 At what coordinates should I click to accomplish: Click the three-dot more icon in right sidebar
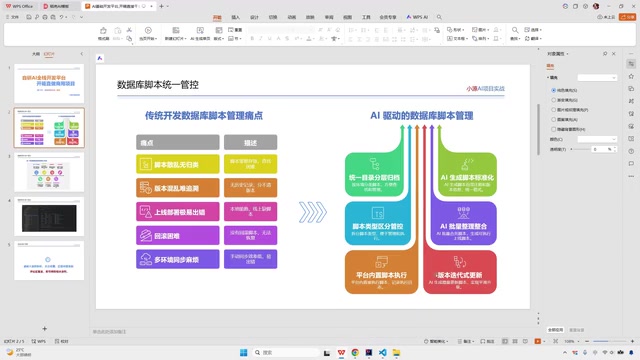coord(631,176)
